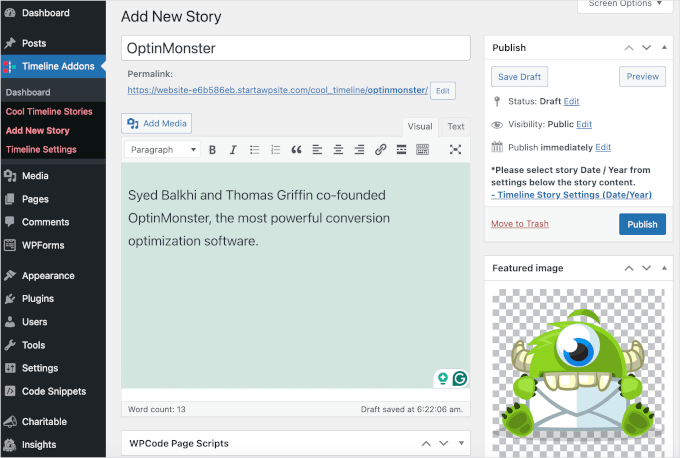Publish the story
This screenshot has width=680, height=458.
coord(642,224)
